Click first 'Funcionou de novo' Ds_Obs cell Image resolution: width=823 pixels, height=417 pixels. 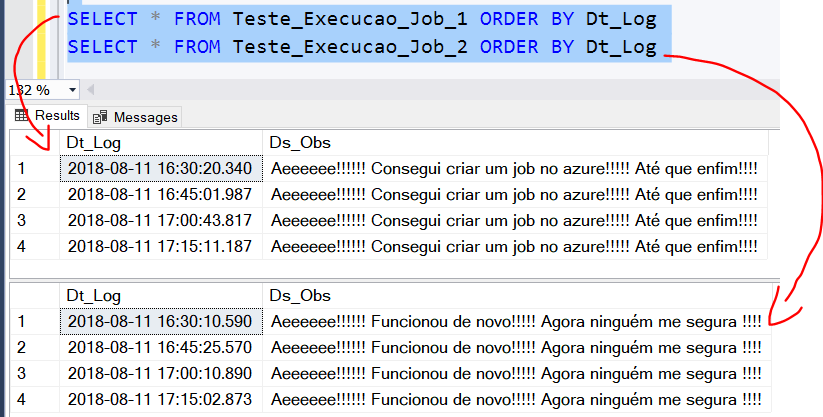[x=515, y=321]
